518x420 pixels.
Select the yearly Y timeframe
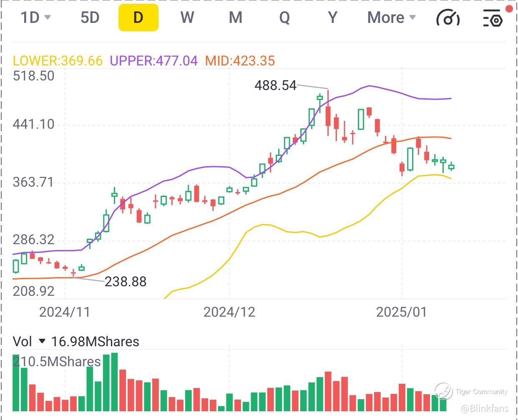[x=332, y=17]
